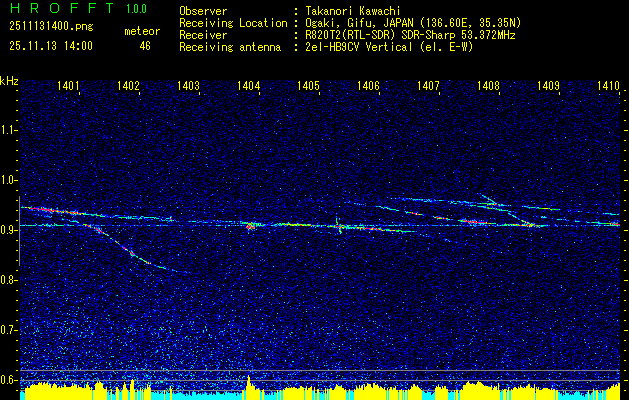Click the 1409 time marker

[x=548, y=85]
